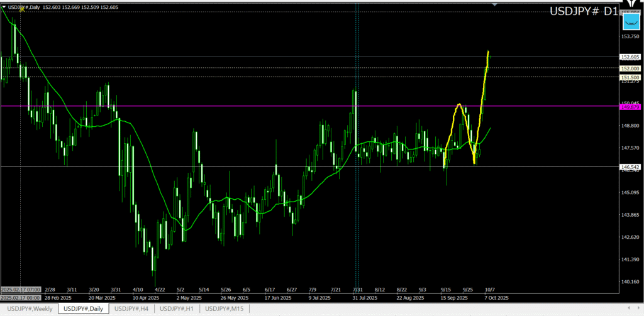This screenshot has width=644, height=316.
Task: Open the USDJPY#,Daily chart title dropdown arrow
Action: 4,7
